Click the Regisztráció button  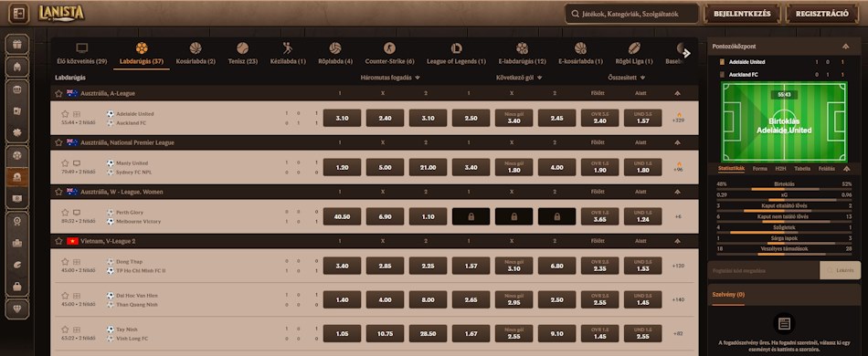(x=822, y=14)
